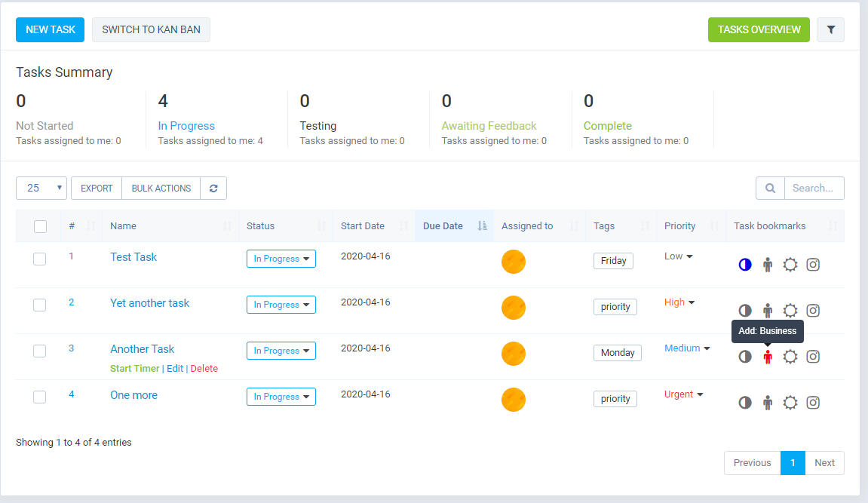868x503 pixels.
Task: Click the person bookmark icon on Test Task
Action: coord(768,265)
